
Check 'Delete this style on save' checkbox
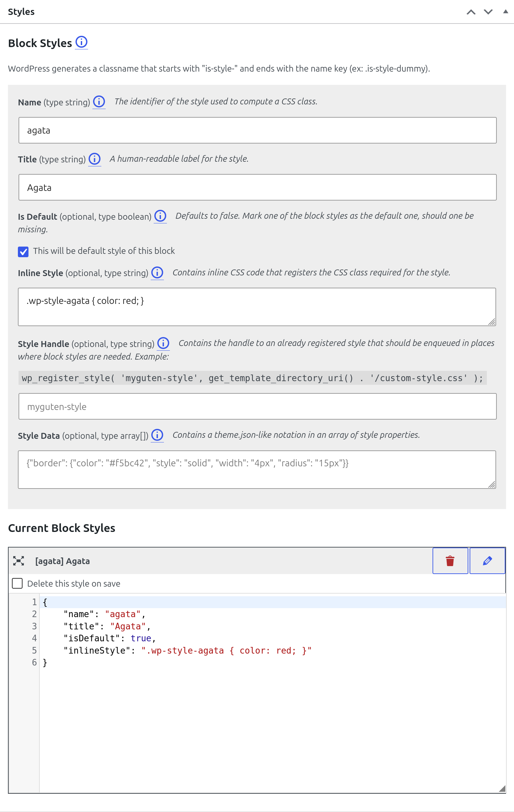pyautogui.click(x=17, y=583)
